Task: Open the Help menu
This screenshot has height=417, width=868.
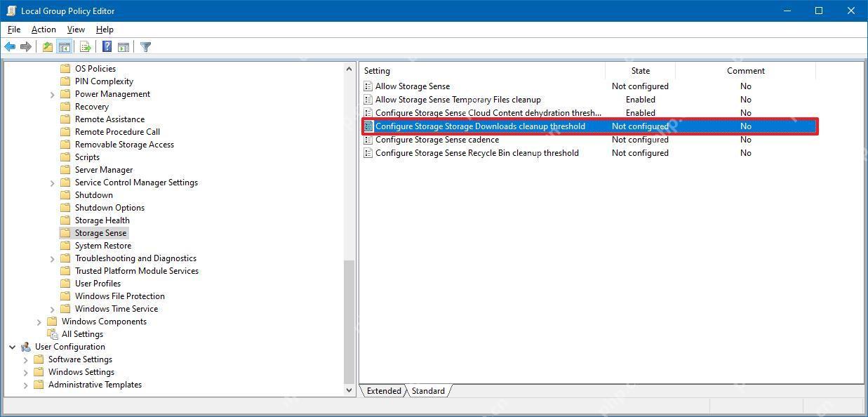Action: (105, 29)
